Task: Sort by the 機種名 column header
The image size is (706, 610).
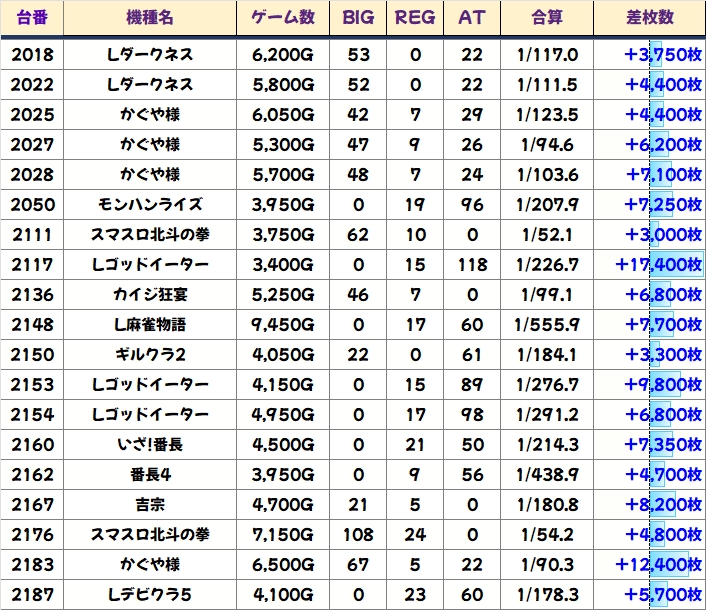Action: point(150,18)
